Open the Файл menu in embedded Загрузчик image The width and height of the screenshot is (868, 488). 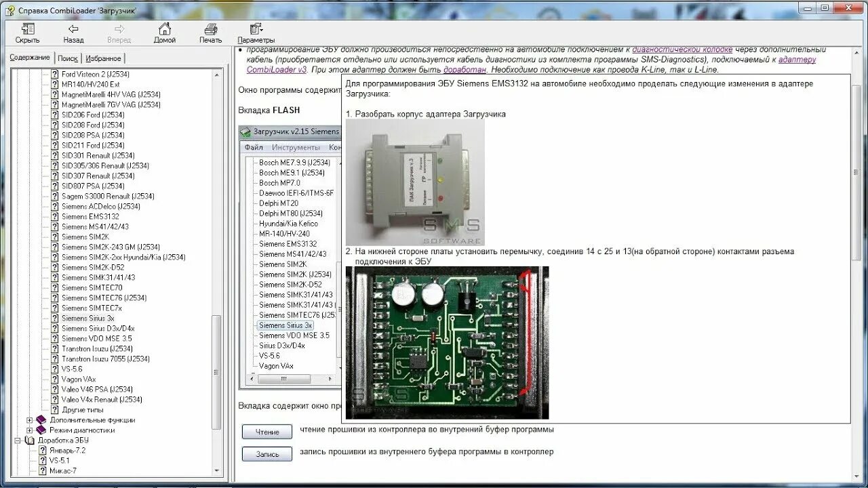254,147
